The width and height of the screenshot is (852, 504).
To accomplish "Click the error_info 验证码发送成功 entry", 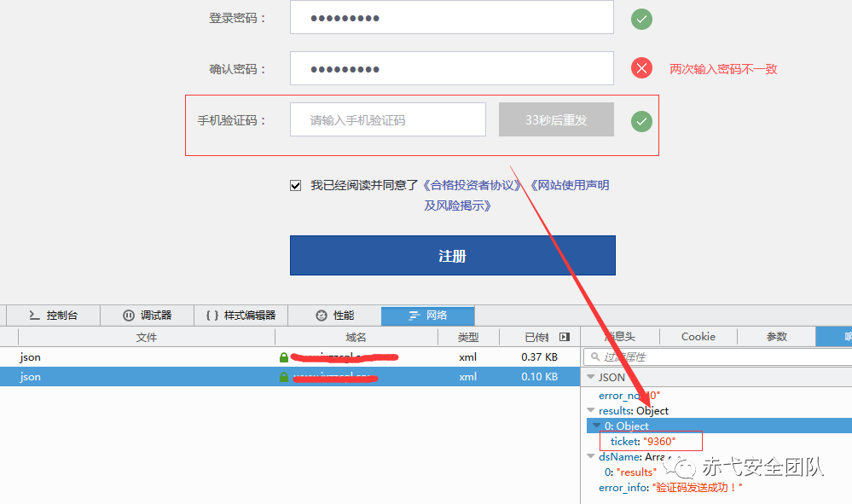I will click(x=670, y=488).
